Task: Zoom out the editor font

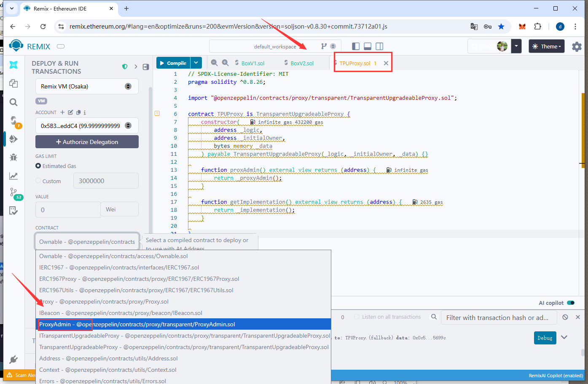Action: [x=214, y=63]
